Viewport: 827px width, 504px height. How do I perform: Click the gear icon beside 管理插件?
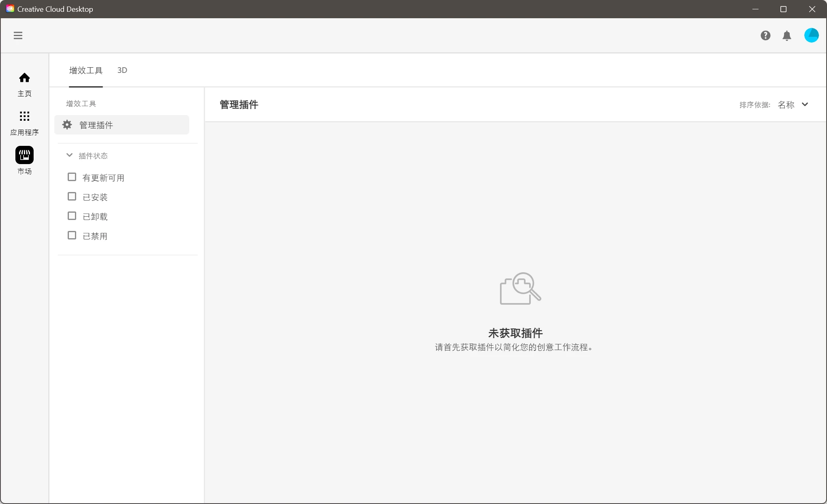[x=67, y=125]
